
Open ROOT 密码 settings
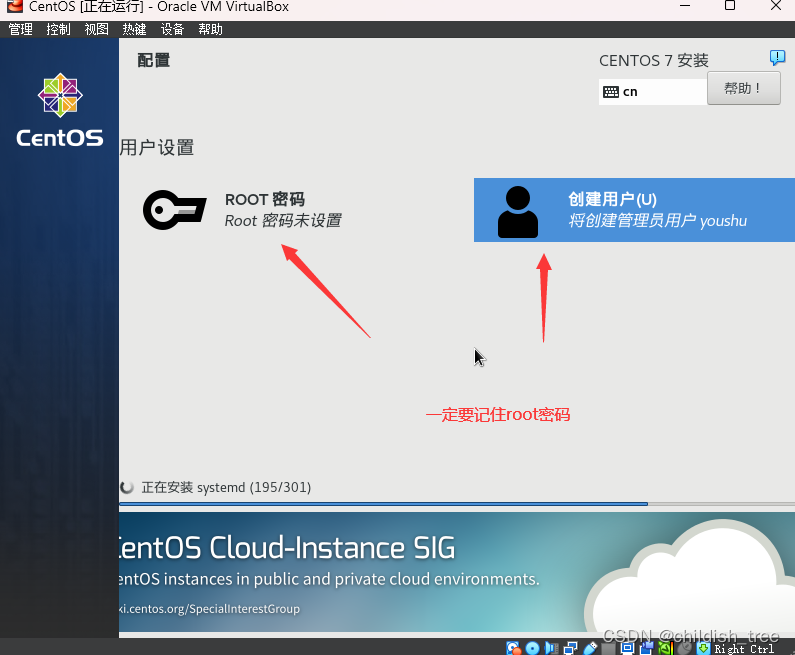click(x=242, y=209)
